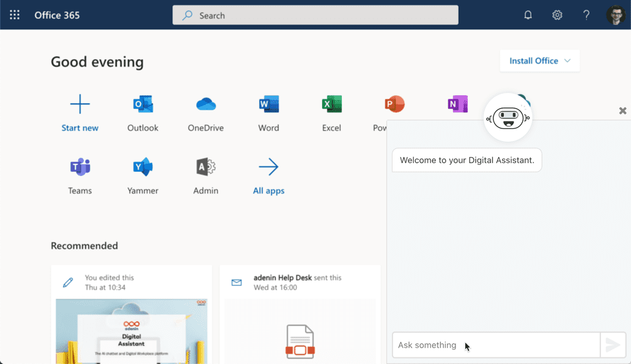The width and height of the screenshot is (631, 364).
Task: Click 'Wed at 16:00' timestamp
Action: pos(275,287)
